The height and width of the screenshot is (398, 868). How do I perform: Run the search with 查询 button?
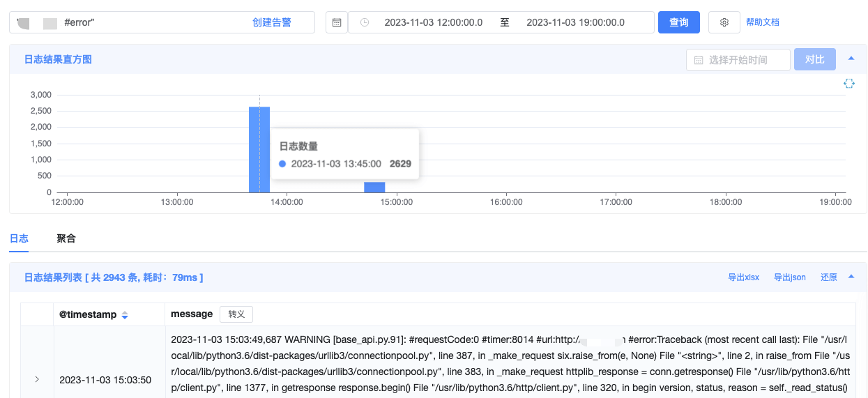678,22
